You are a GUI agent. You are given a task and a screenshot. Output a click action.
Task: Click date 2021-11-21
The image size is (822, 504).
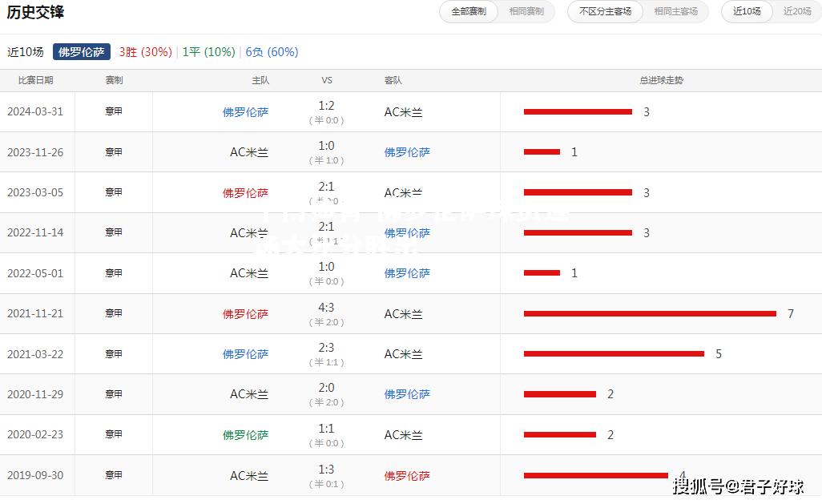tap(35, 313)
